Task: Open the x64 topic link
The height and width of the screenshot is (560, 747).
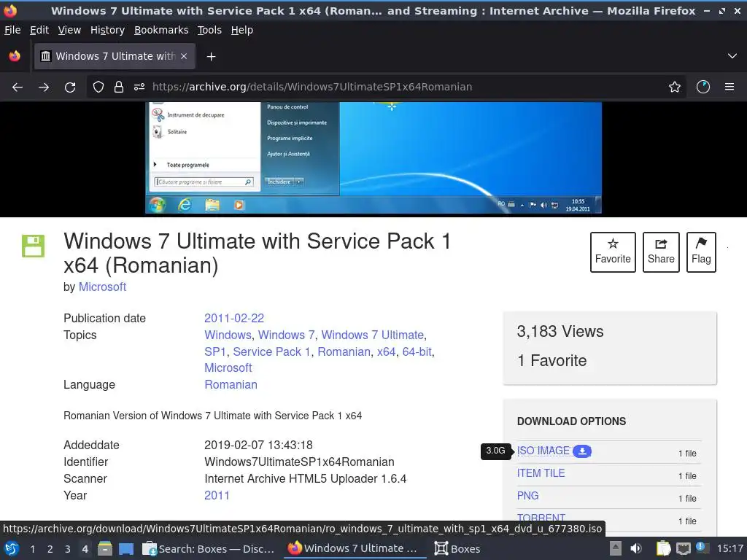Action: (x=387, y=351)
